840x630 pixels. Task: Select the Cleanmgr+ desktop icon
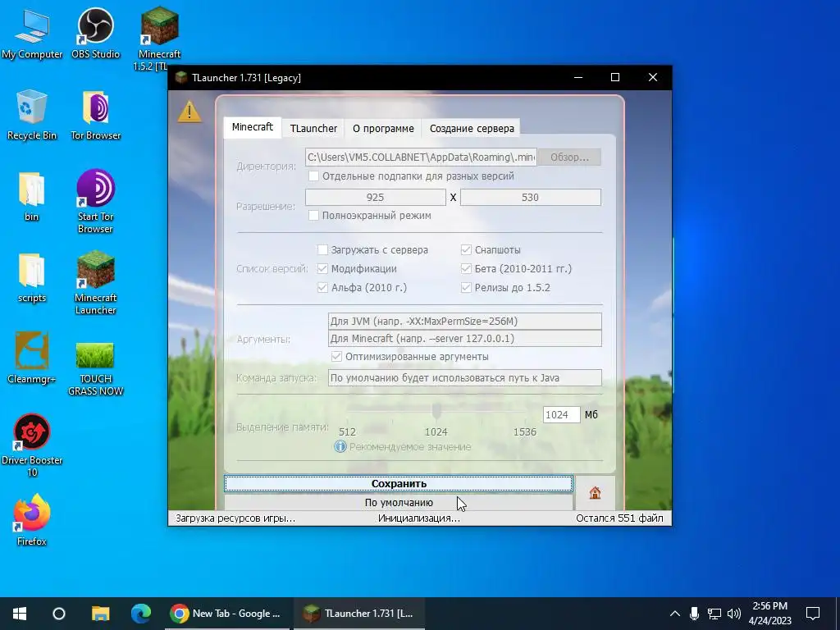click(32, 359)
